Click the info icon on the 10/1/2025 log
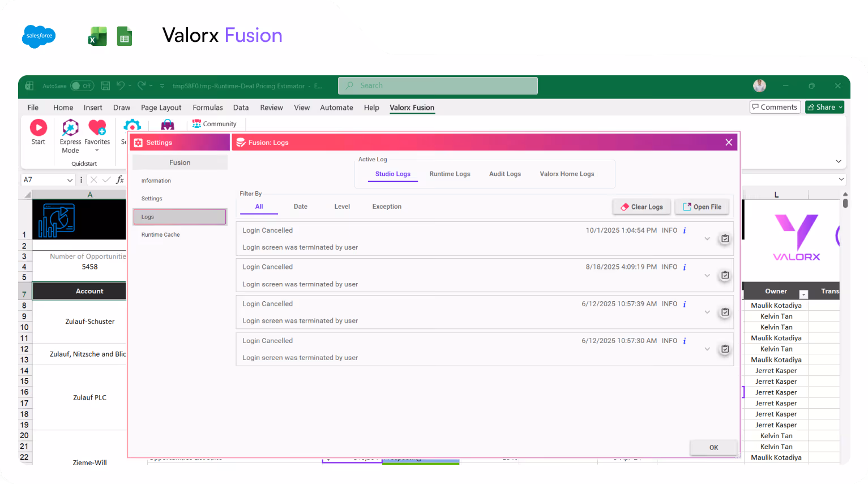The image size is (868, 484). pyautogui.click(x=684, y=230)
